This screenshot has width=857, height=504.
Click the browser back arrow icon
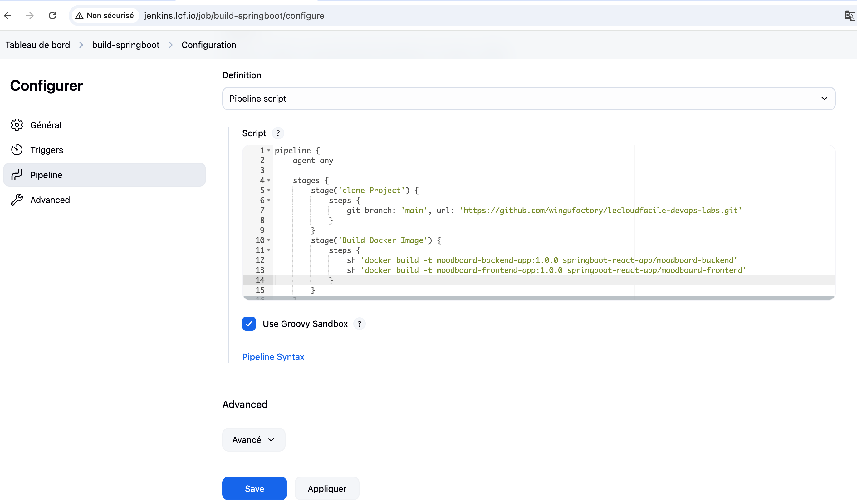click(8, 16)
